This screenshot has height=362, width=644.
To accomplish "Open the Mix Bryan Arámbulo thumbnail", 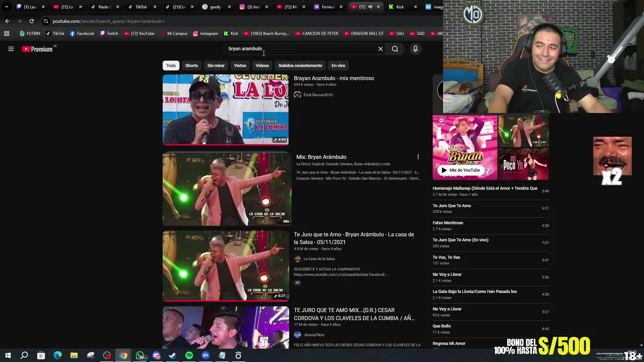I will pos(227,189).
